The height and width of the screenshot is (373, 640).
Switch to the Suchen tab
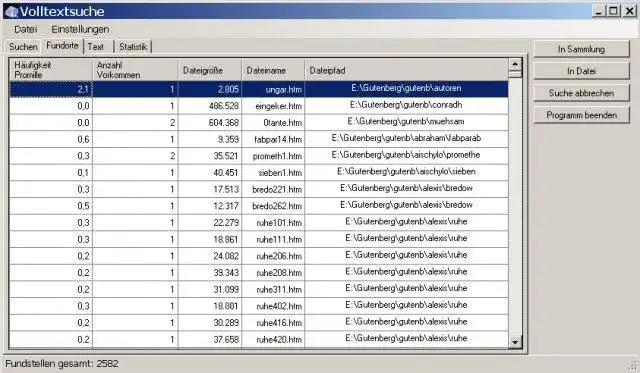point(23,47)
